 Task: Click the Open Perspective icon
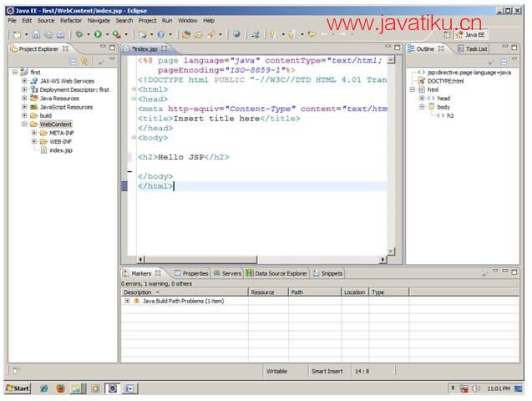(x=447, y=34)
